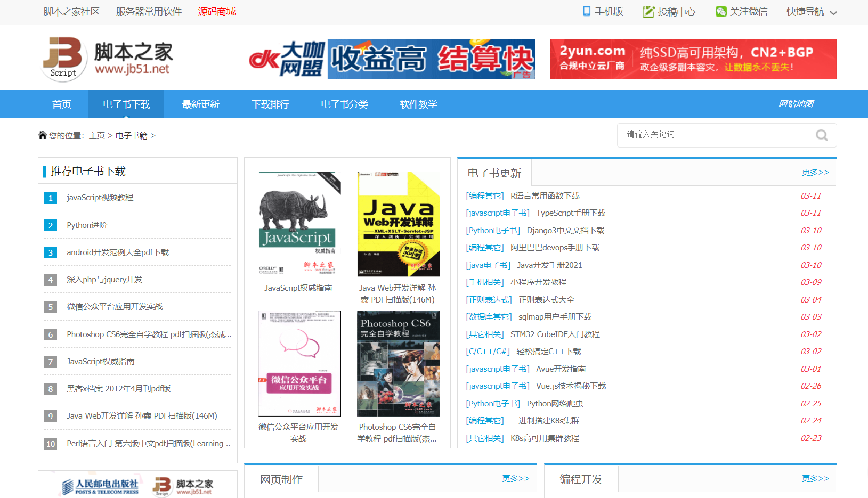This screenshot has height=498, width=868.
Task: Click [数据库其它] category tag
Action: (x=489, y=317)
